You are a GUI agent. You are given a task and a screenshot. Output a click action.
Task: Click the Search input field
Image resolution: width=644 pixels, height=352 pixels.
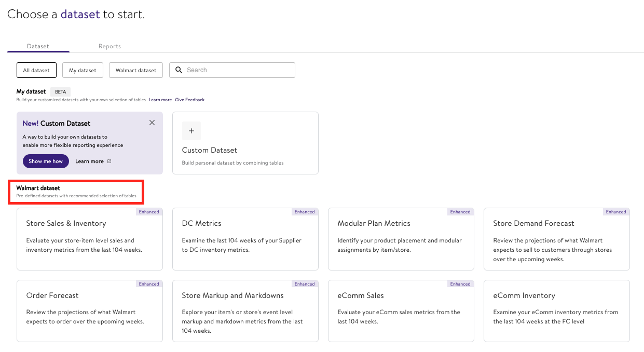(x=232, y=70)
